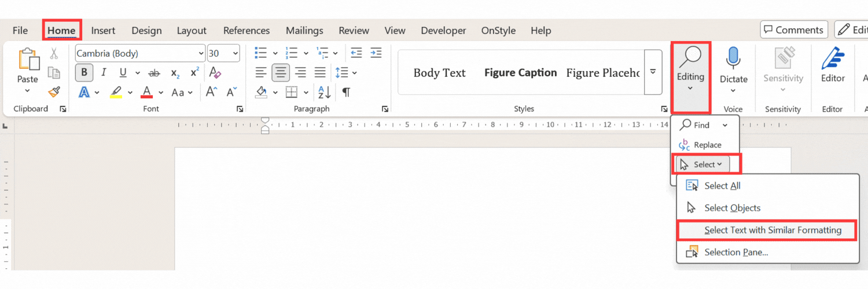Toggle Italic formatting
The height and width of the screenshot is (289, 868).
[104, 72]
